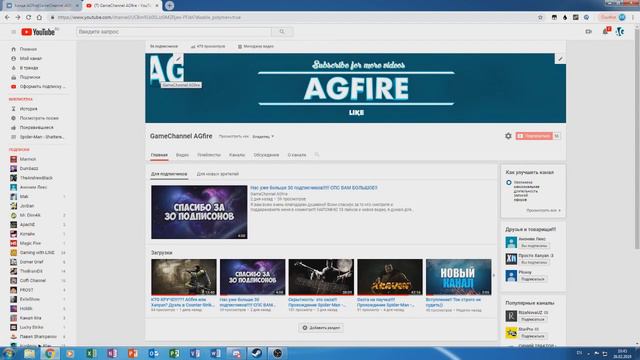Open the view-as Владелец dropdown

click(263, 136)
